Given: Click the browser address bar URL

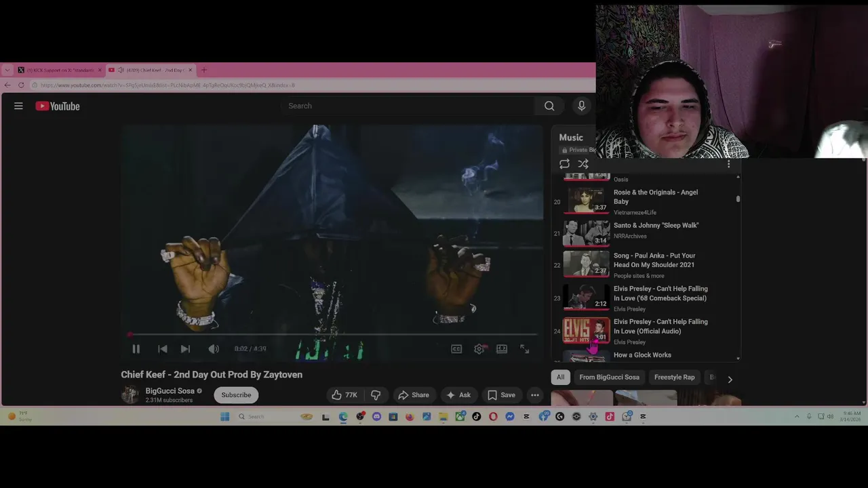Looking at the screenshot, I should (167, 85).
